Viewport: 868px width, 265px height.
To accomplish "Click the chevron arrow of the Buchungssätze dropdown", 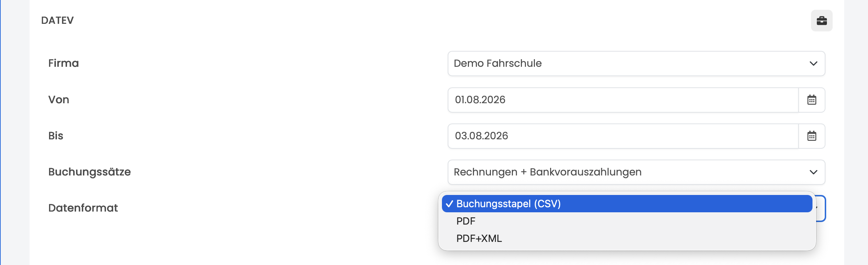I will click(x=814, y=172).
